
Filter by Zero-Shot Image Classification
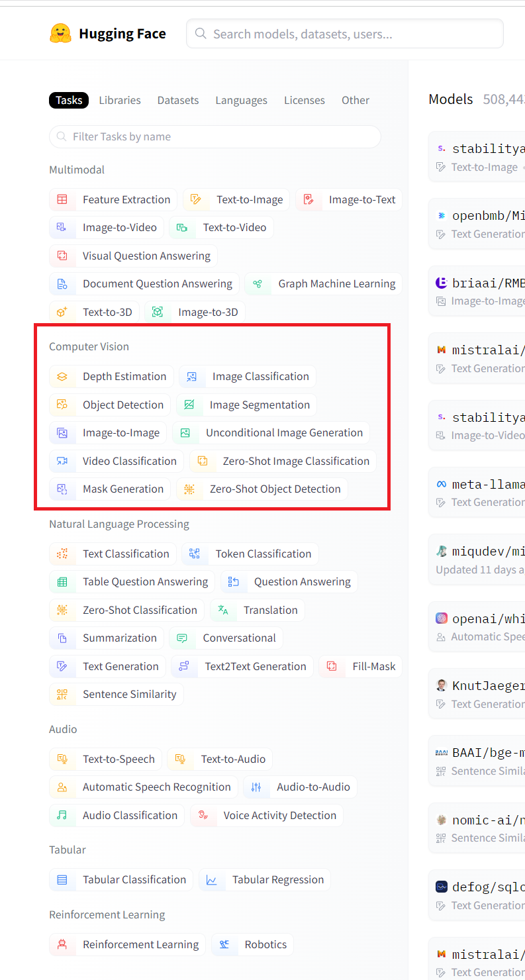click(x=283, y=461)
